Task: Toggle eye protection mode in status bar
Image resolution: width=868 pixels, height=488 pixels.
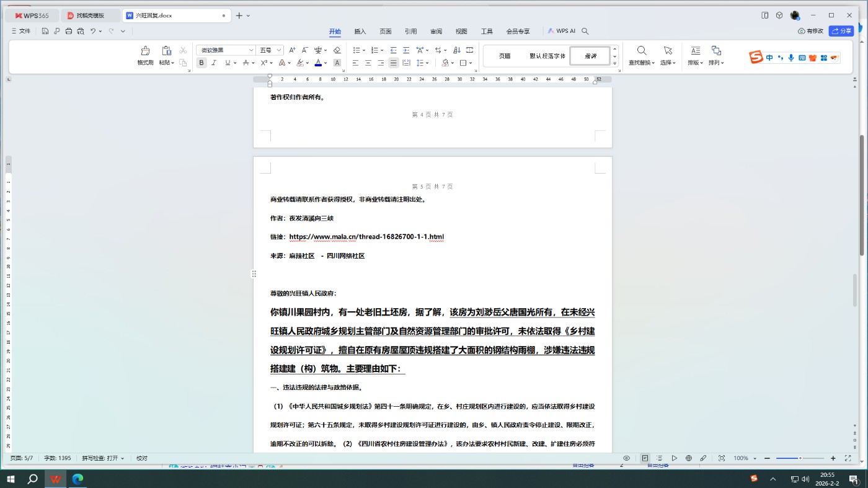Action: [626, 458]
